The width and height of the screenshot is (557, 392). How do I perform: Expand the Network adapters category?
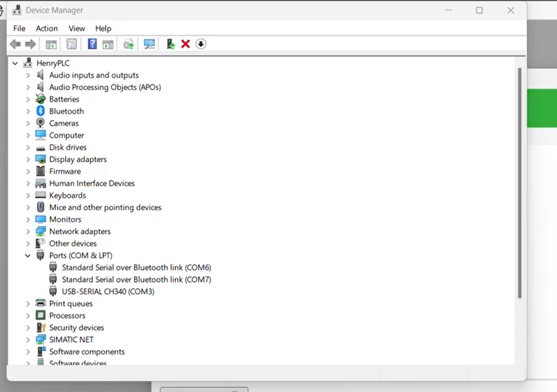28,232
